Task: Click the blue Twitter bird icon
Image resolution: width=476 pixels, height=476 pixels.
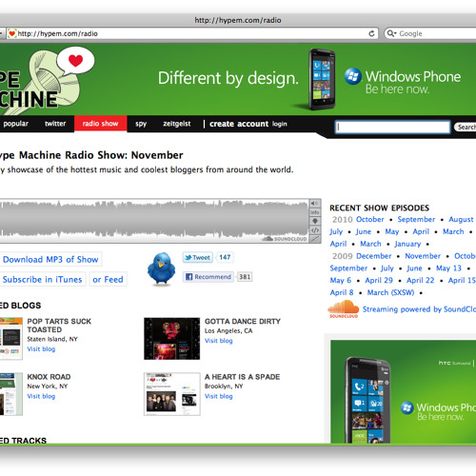Action: [x=161, y=268]
